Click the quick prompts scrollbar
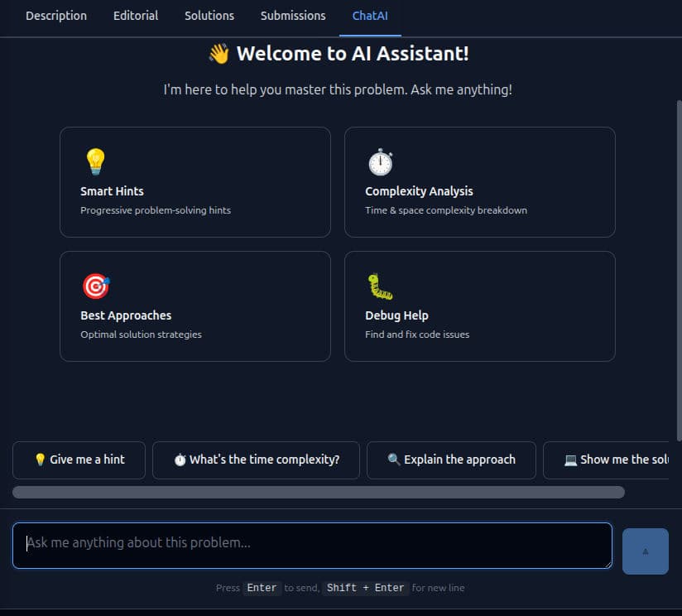682x616 pixels. (319, 492)
